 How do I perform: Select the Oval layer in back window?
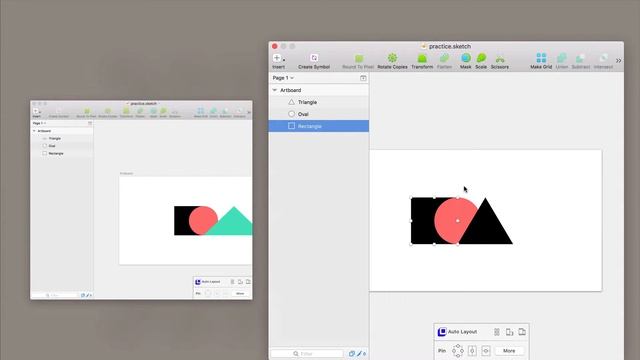point(62,146)
